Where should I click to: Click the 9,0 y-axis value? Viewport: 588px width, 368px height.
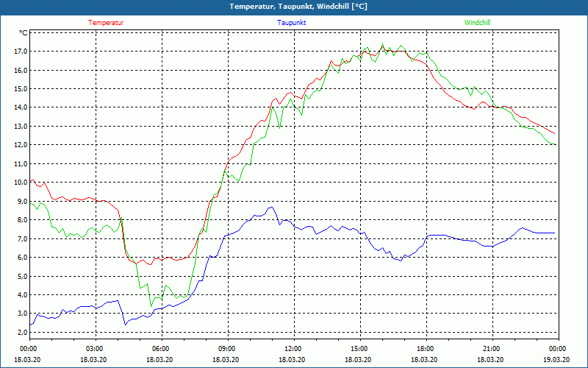pyautogui.click(x=23, y=201)
